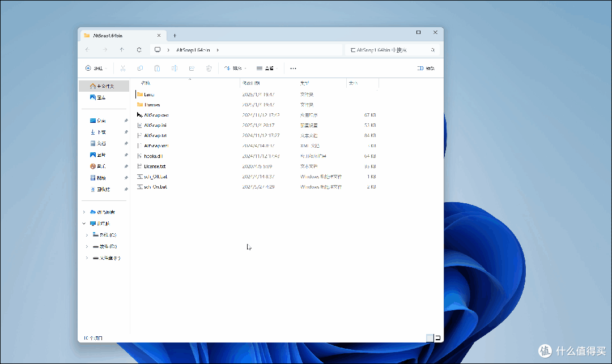
Task: Maximize the Explorer window
Action: click(418, 32)
